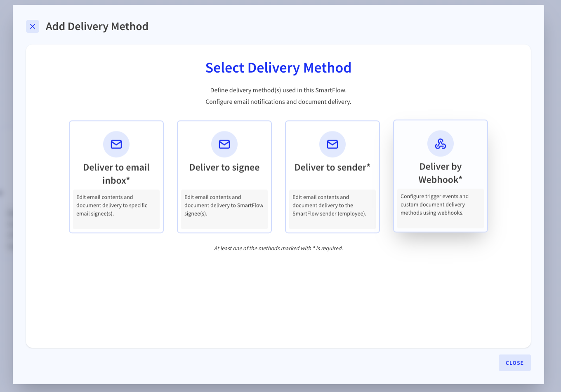Click the 'Select Delivery Method' heading
The image size is (561, 392).
click(278, 68)
